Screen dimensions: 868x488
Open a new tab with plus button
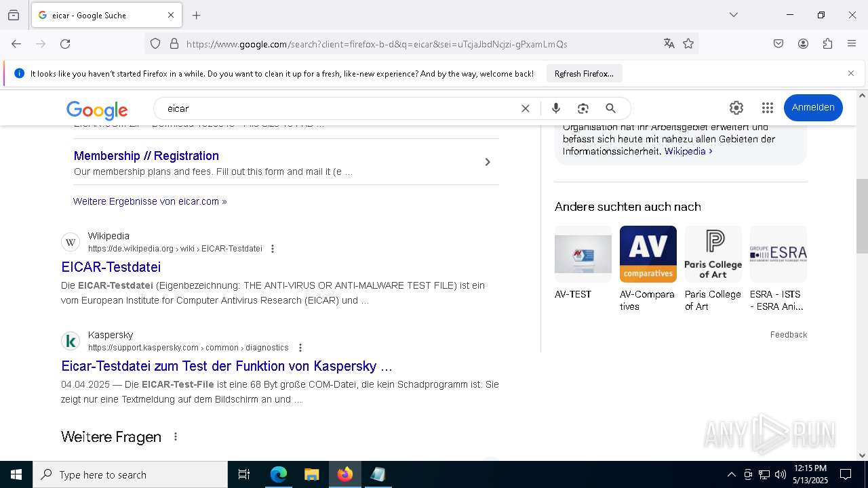pos(197,15)
